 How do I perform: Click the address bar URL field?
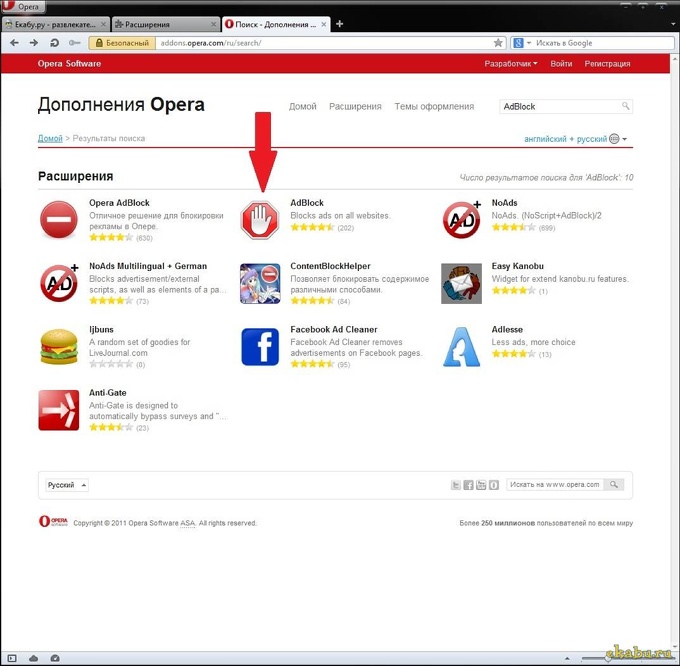point(325,43)
